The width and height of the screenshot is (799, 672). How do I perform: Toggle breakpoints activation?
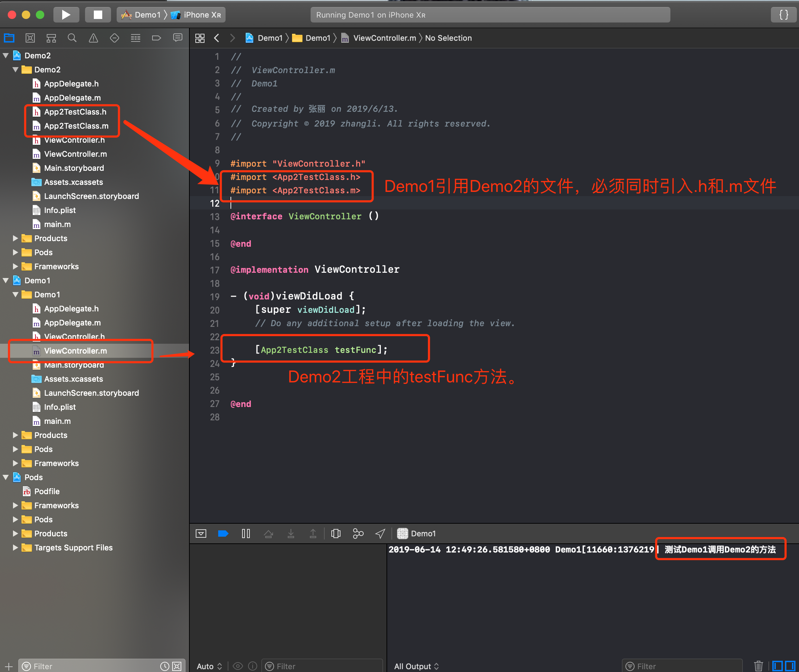[x=223, y=534]
